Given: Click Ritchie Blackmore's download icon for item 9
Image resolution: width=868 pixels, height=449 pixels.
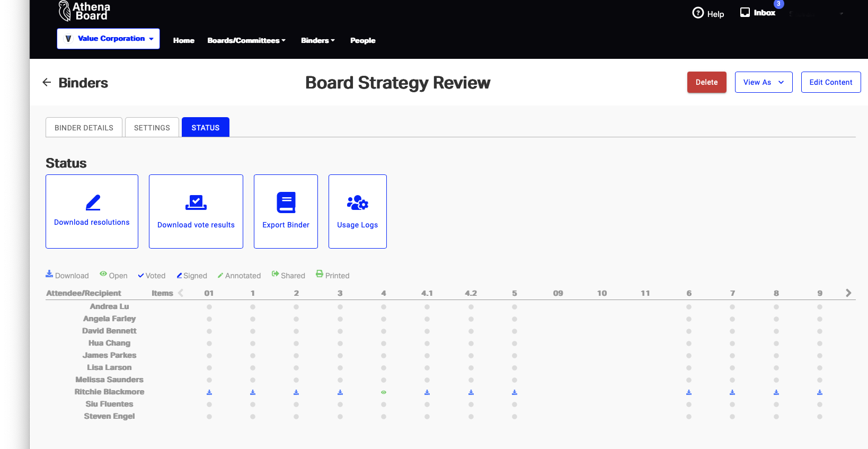Looking at the screenshot, I should point(820,392).
